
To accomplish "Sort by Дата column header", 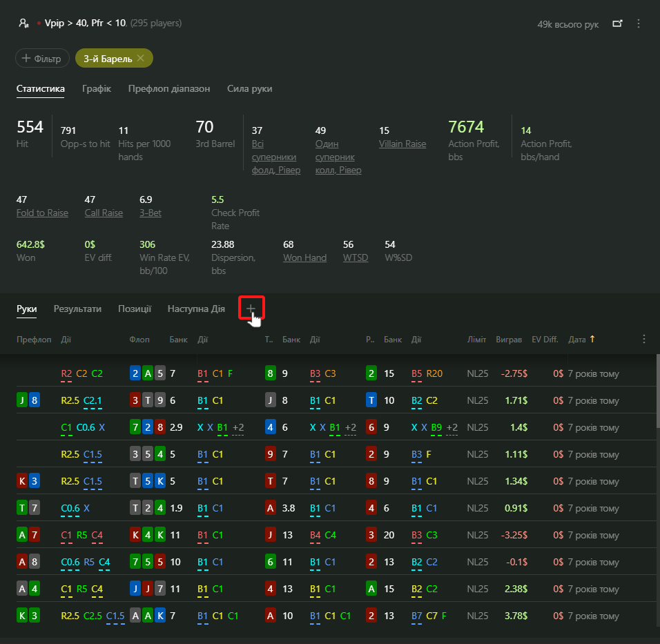I will pyautogui.click(x=581, y=340).
